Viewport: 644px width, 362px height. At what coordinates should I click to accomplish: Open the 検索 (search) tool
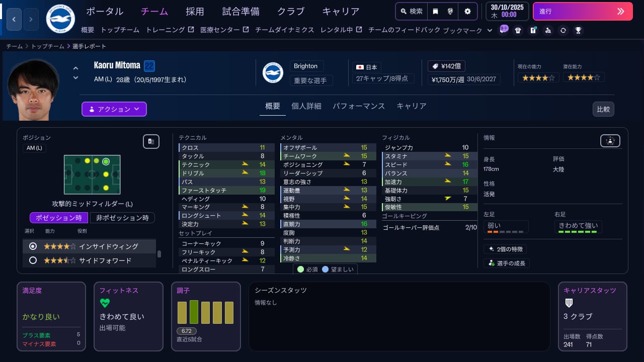click(x=411, y=11)
